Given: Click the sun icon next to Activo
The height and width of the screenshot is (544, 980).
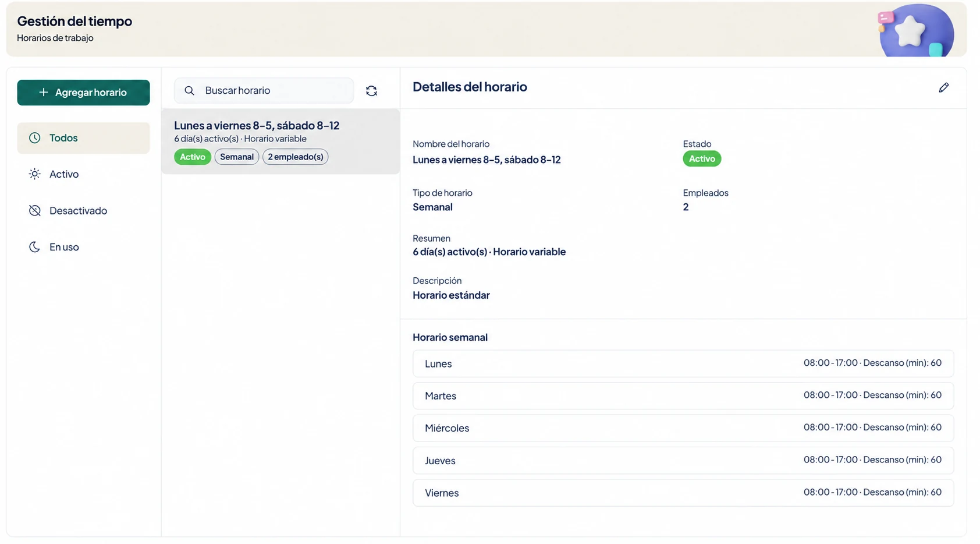Looking at the screenshot, I should tap(35, 174).
